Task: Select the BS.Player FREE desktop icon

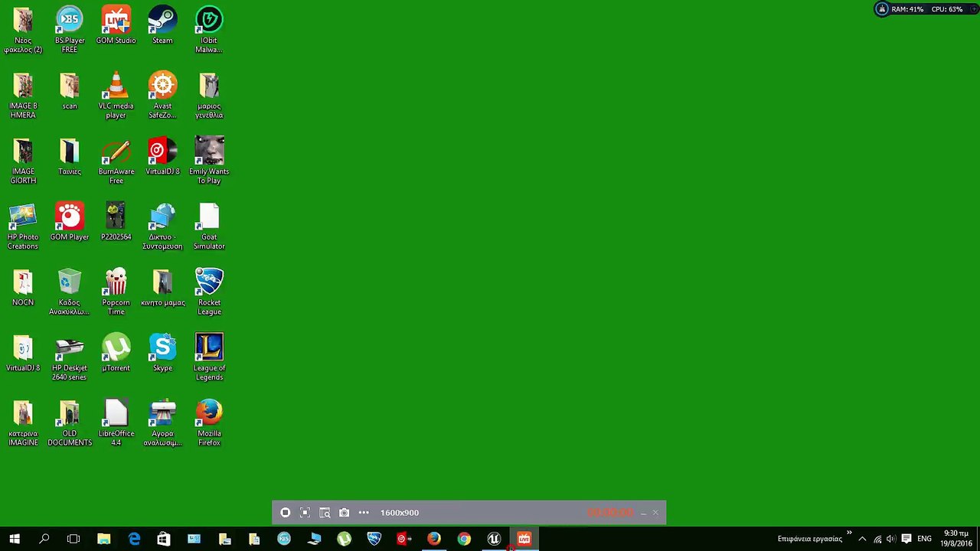Action: (70, 30)
